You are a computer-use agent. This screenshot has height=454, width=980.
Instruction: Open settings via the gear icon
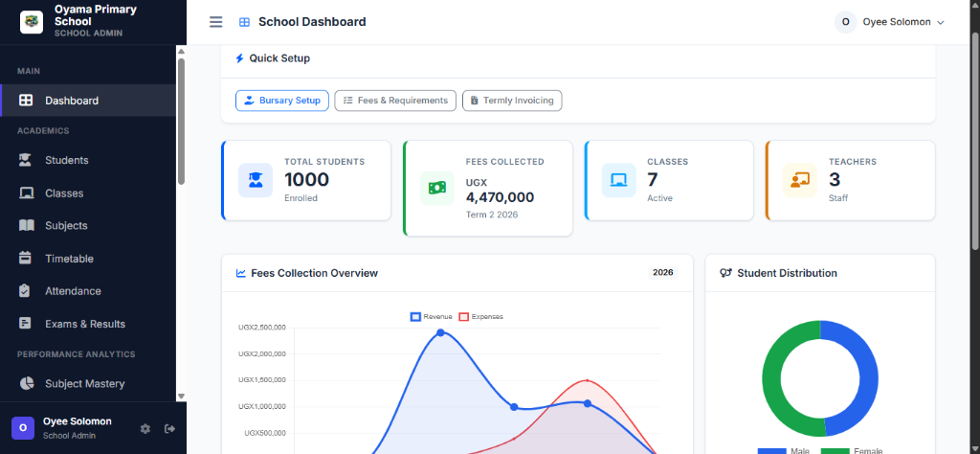[145, 428]
